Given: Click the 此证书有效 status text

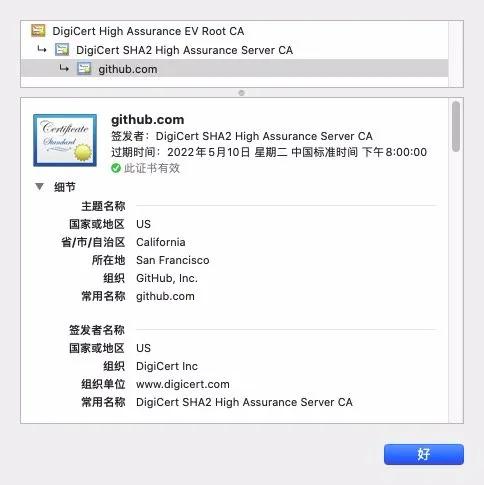Looking at the screenshot, I should 152,168.
